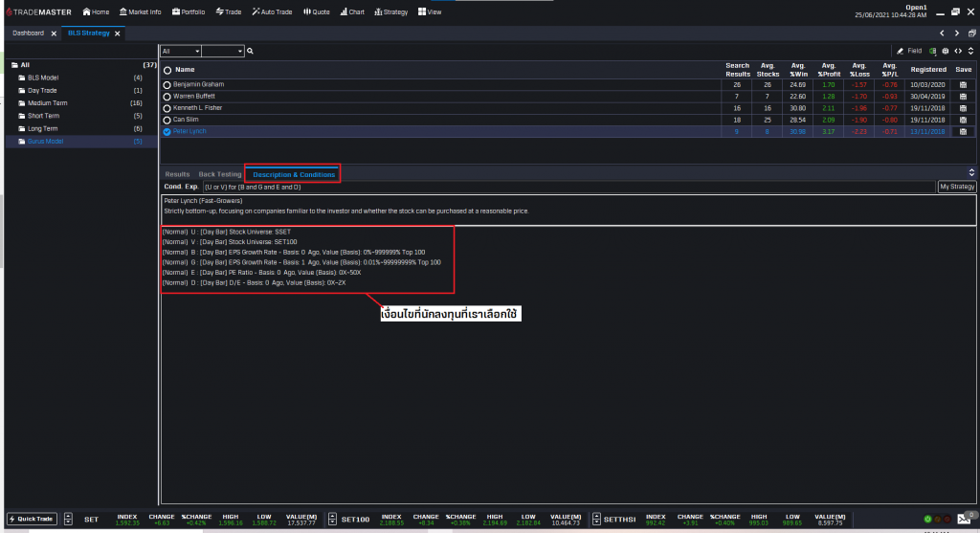The image size is (980, 533).
Task: Save the Peter Lynch strategy
Action: (x=963, y=132)
